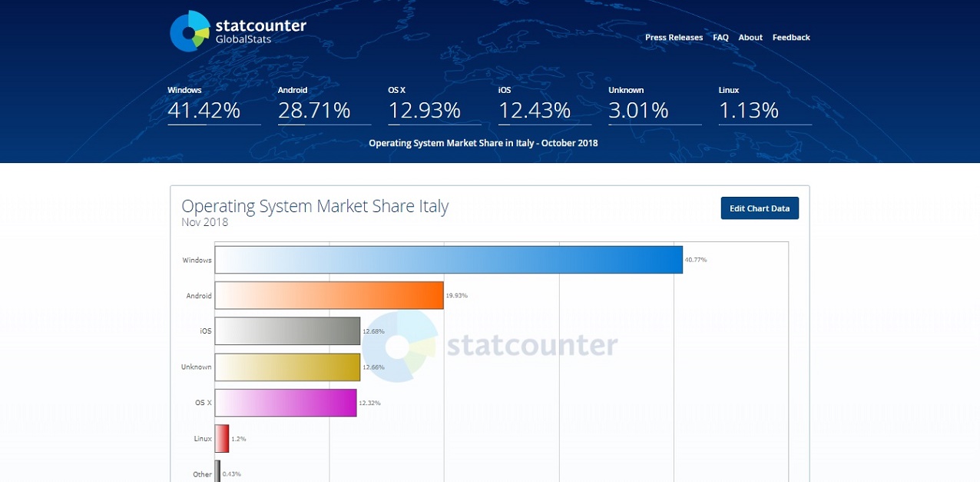The width and height of the screenshot is (980, 482).
Task: Select the Linux 1.13% stat
Action: [x=765, y=105]
